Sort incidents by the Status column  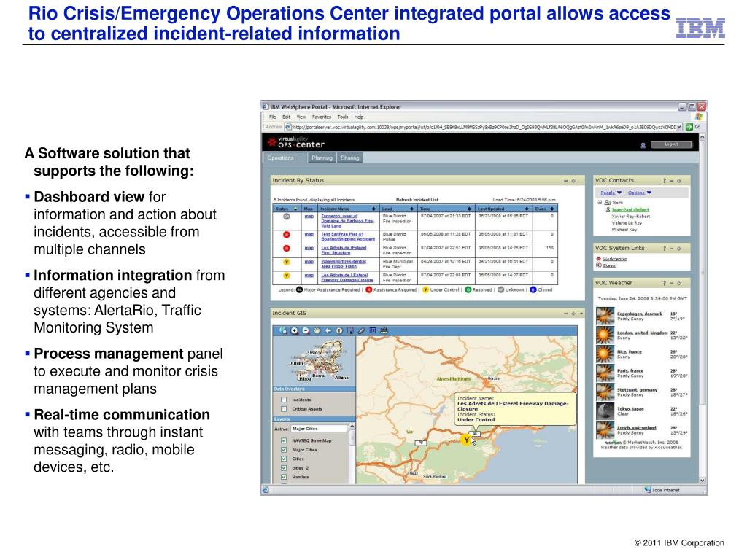coord(286,209)
